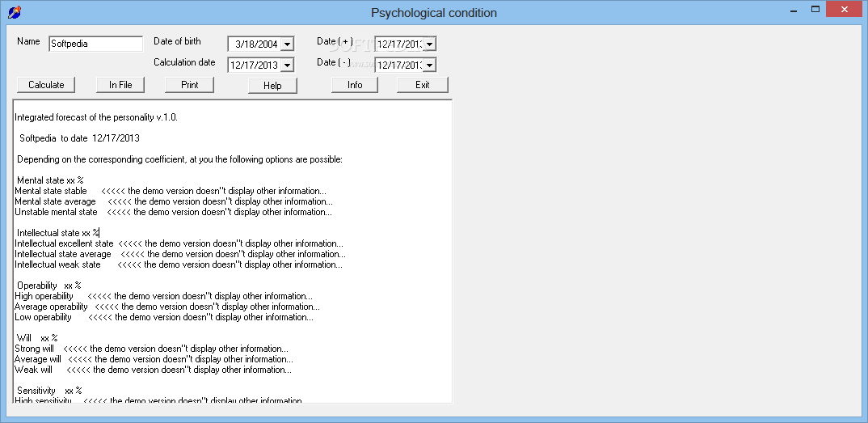Click the Print button
Screen dimensions: 868x423
pyautogui.click(x=189, y=85)
